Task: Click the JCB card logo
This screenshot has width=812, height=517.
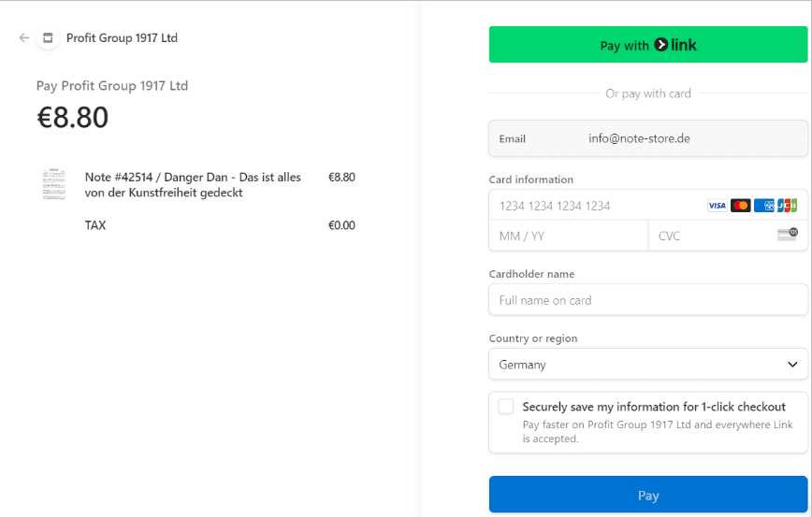Action: 787,206
